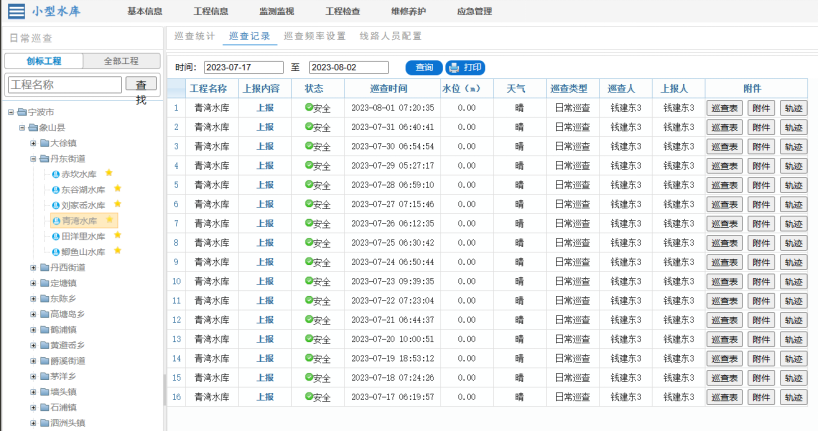Click the 巡查时间 column header
Viewport: 818px width, 431px height.
(388, 89)
